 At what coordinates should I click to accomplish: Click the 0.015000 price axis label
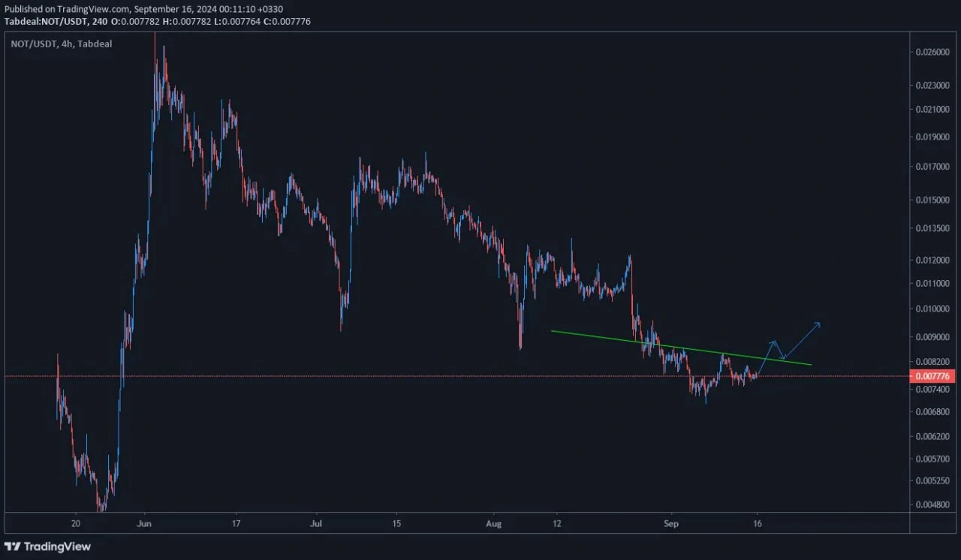(x=933, y=200)
